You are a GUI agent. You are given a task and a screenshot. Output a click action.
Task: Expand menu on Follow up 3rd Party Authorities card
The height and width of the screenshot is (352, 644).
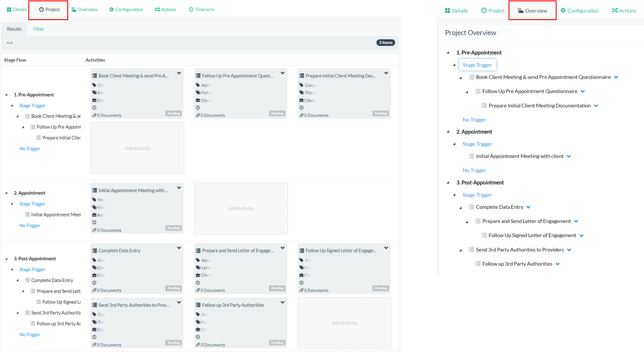click(282, 303)
